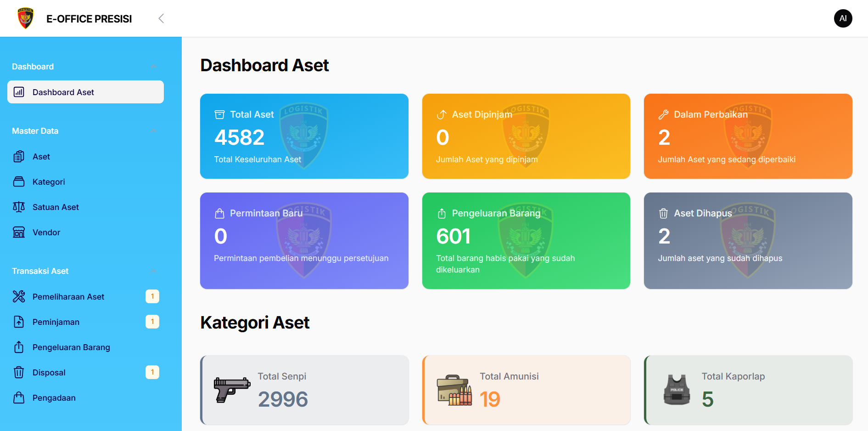Collapse the sidebar with the back chevron
The width and height of the screenshot is (868, 431).
(x=161, y=18)
